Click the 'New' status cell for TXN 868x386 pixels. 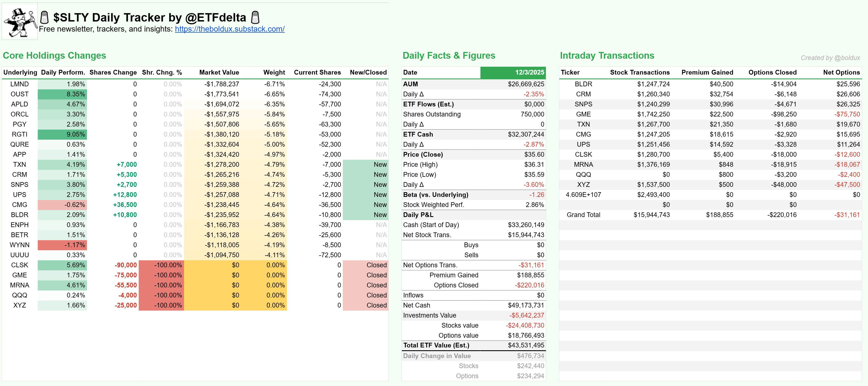(x=365, y=165)
